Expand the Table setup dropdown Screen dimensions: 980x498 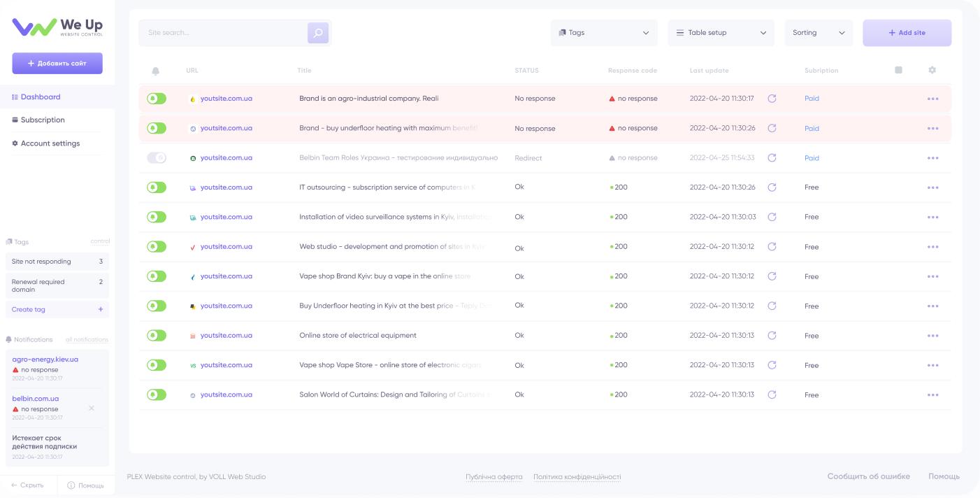click(721, 33)
